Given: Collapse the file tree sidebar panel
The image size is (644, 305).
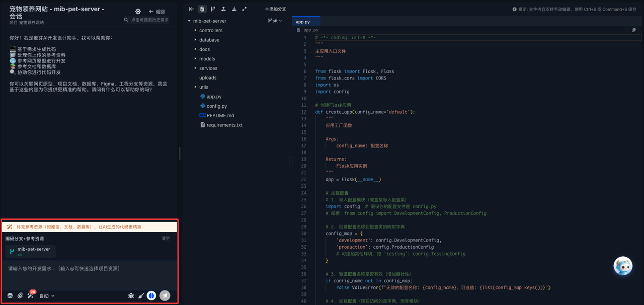Looking at the screenshot, I should [x=191, y=9].
